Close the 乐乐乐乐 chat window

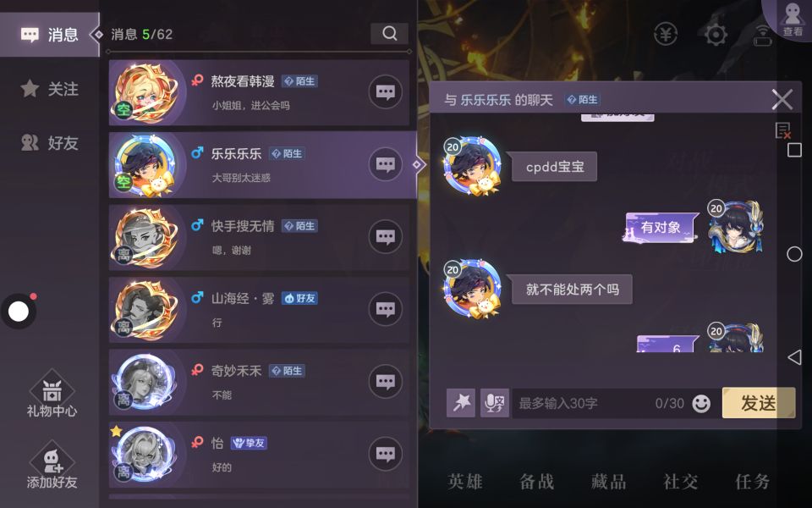782,99
